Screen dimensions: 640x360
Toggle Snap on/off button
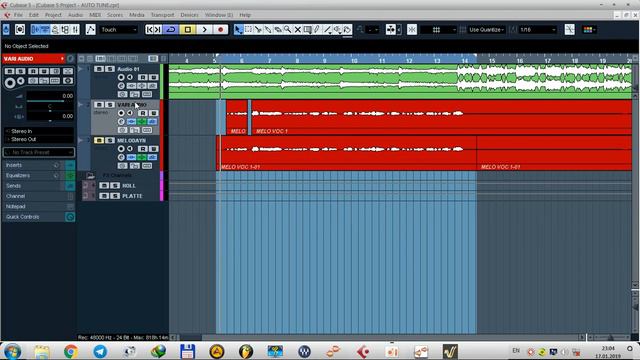[x=412, y=29]
